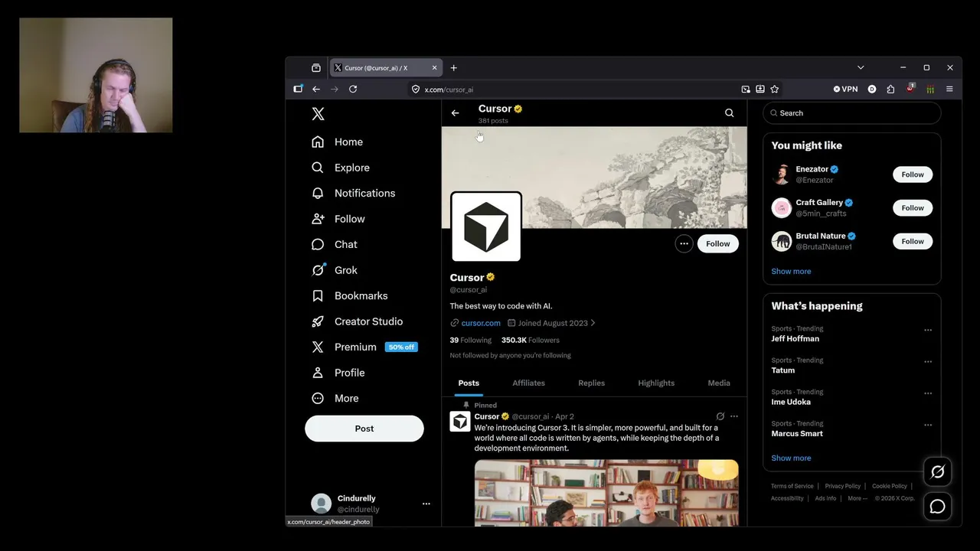Image resolution: width=980 pixels, height=551 pixels.
Task: Open options for Marcus Smart trend
Action: (x=928, y=425)
